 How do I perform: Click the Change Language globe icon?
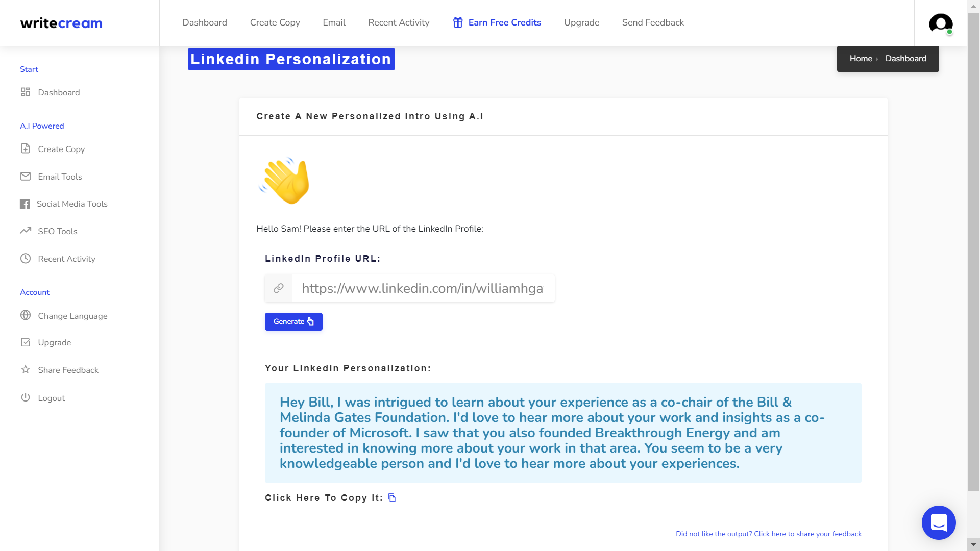coord(25,314)
